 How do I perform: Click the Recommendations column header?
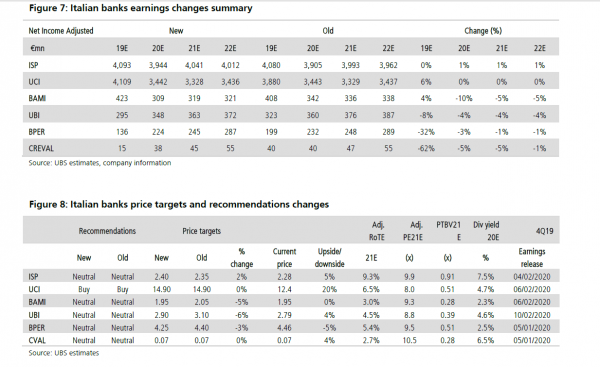point(107,231)
